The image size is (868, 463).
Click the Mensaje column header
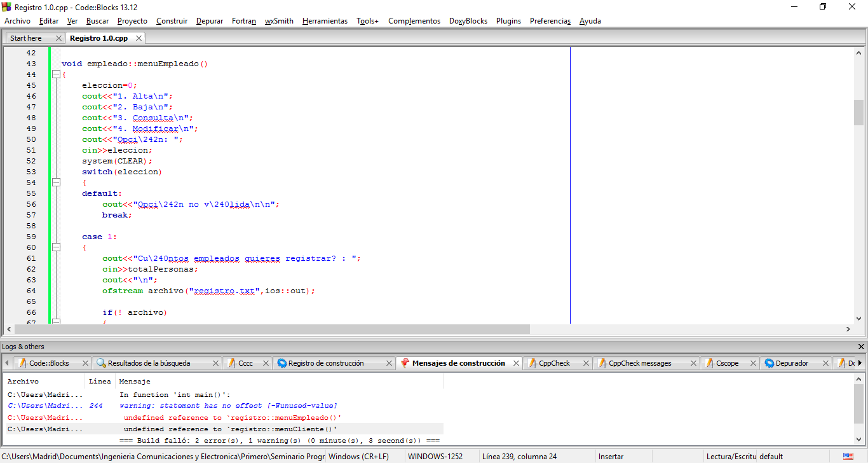pyautogui.click(x=279, y=382)
